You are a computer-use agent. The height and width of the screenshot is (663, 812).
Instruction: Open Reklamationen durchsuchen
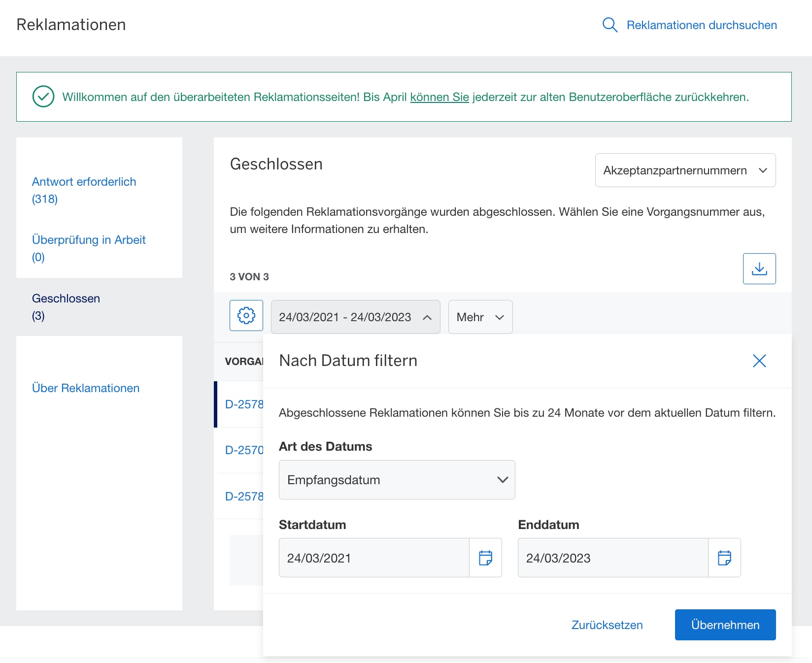click(x=701, y=25)
